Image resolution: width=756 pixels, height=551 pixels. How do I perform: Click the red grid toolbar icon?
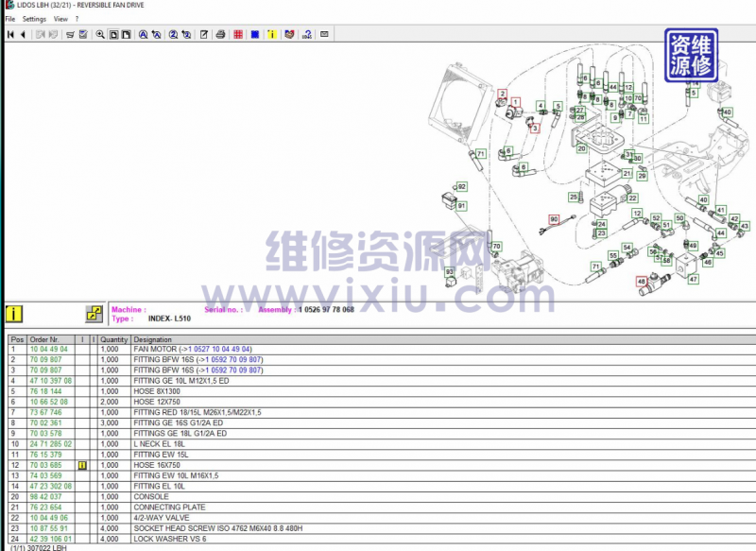click(238, 35)
